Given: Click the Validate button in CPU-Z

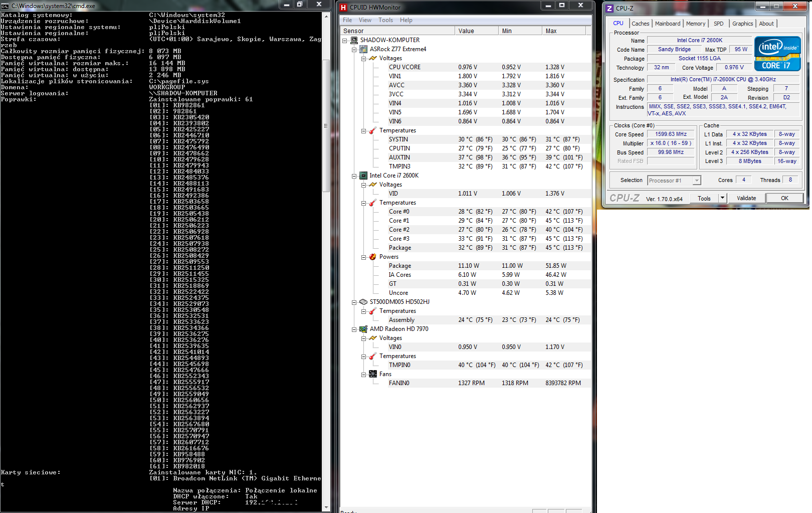Looking at the screenshot, I should coord(746,198).
